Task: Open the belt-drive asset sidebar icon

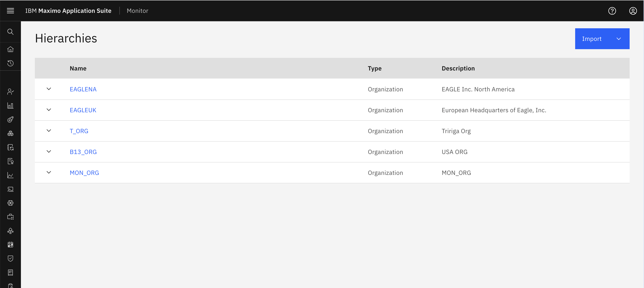Action: pyautogui.click(x=10, y=120)
